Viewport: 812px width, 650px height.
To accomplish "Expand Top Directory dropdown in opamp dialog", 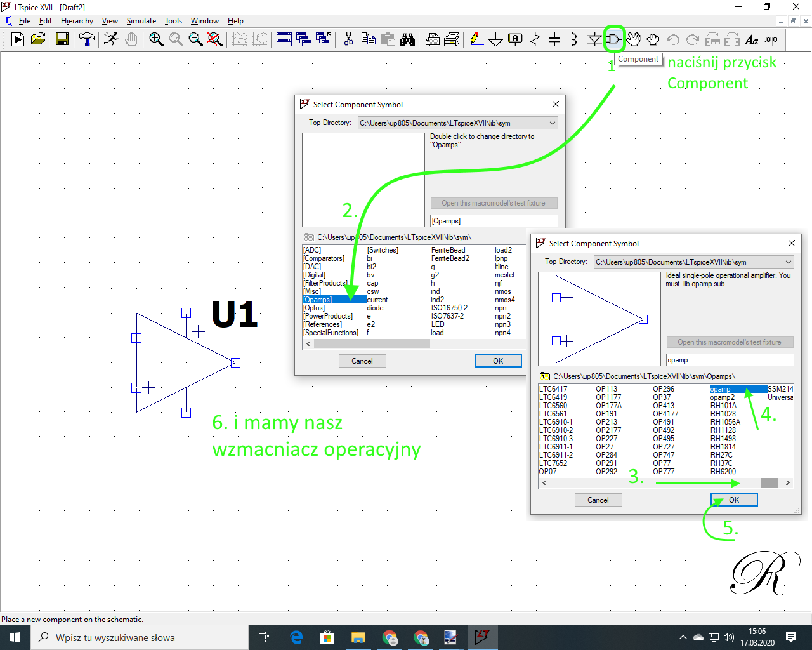I will click(788, 262).
